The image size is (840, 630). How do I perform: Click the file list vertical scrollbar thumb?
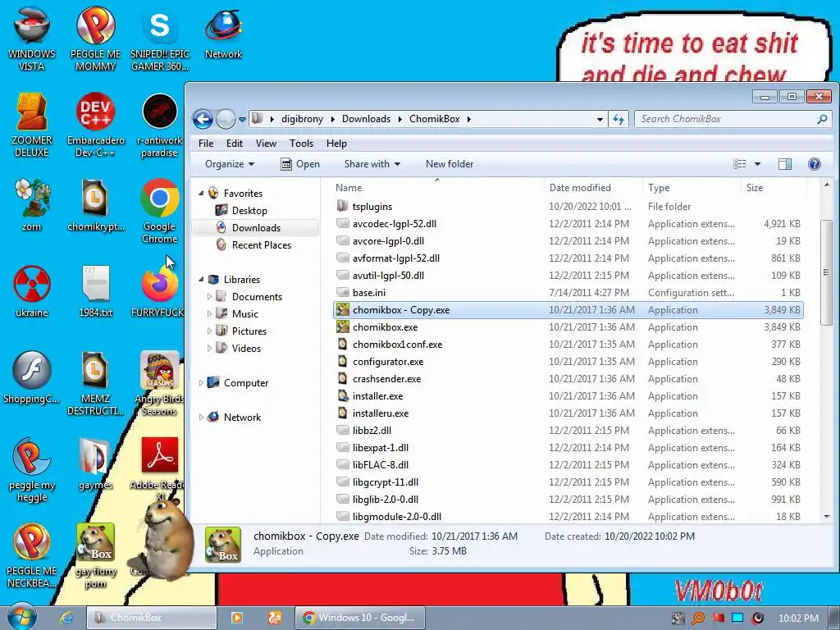tap(826, 272)
